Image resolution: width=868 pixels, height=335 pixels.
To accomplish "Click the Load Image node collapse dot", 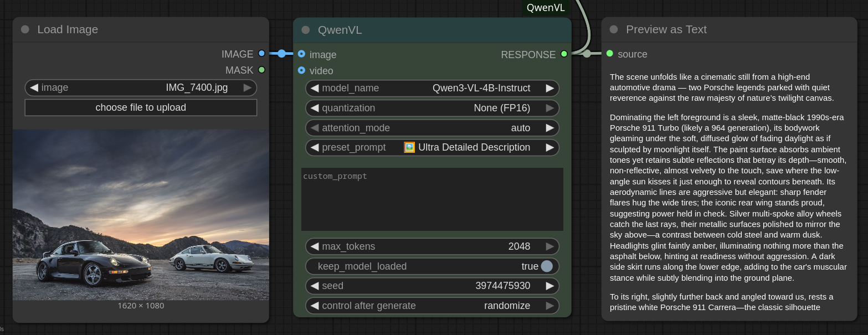I will pos(25,29).
